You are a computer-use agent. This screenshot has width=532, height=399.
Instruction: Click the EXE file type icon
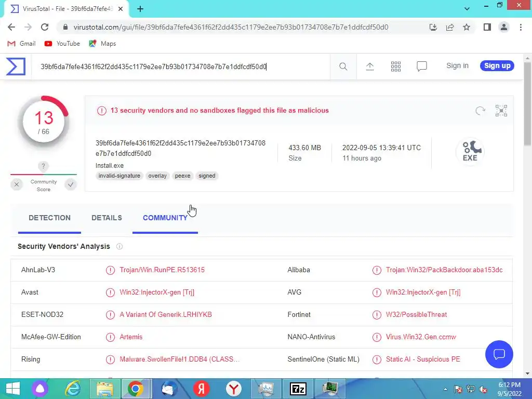click(x=470, y=151)
